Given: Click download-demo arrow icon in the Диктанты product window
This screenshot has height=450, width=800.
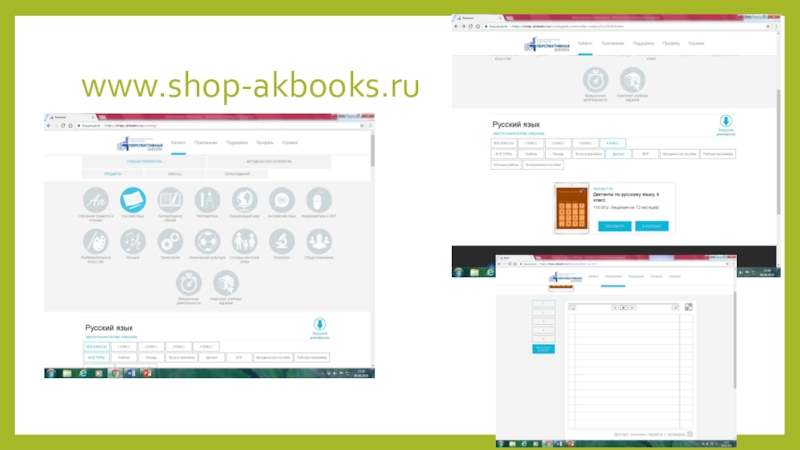Looking at the screenshot, I should 726,121.
